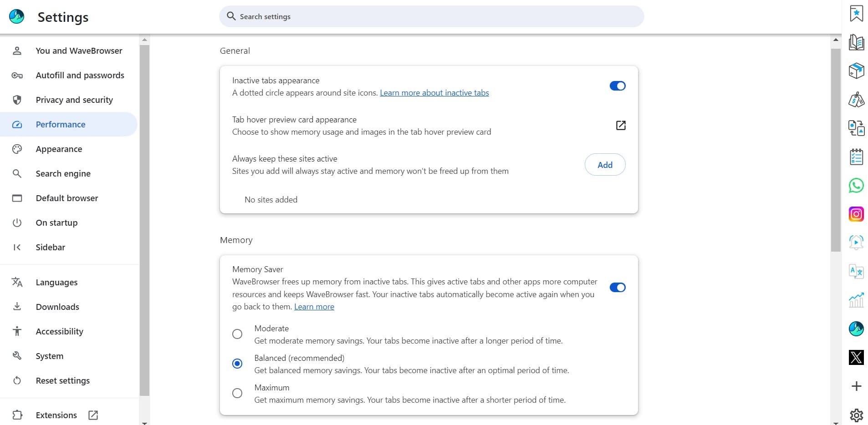This screenshot has height=425, width=868.
Task: Click the Search settings field
Action: (431, 17)
